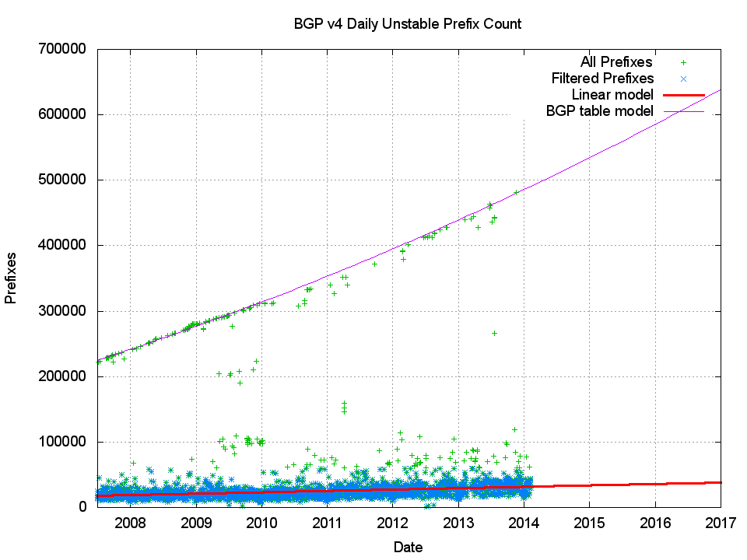Select the Linear model legend label
747x560 pixels.
pyautogui.click(x=612, y=95)
